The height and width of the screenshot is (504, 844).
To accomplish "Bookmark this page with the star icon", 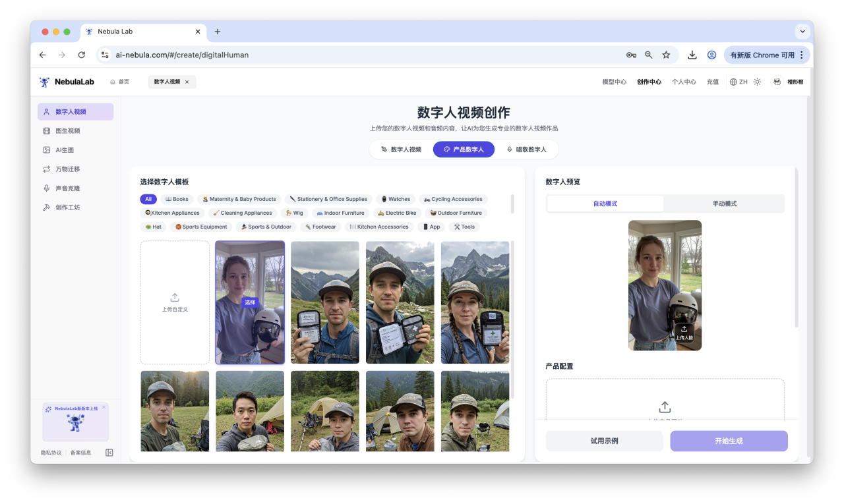I will (666, 55).
